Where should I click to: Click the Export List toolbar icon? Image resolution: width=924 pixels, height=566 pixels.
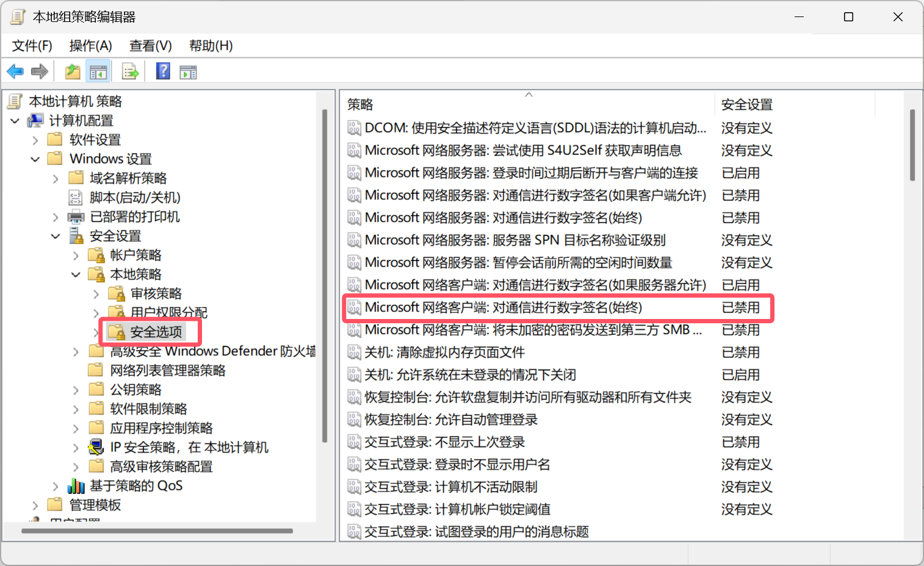(130, 72)
